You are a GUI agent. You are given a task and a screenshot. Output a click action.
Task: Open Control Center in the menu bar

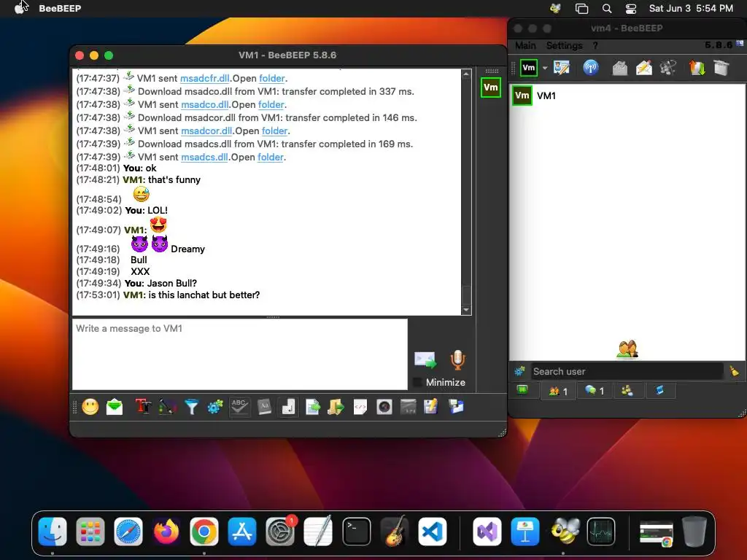(631, 8)
